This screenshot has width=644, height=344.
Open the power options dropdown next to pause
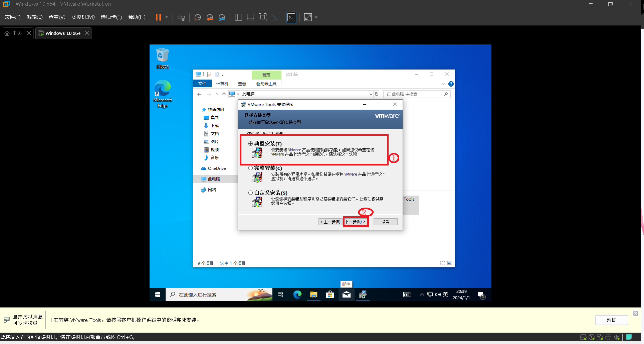tap(166, 17)
